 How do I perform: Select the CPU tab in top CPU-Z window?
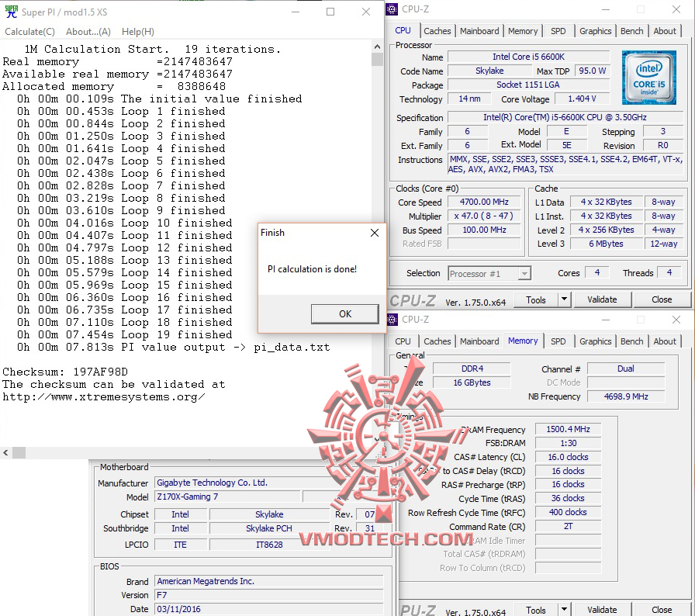[403, 30]
